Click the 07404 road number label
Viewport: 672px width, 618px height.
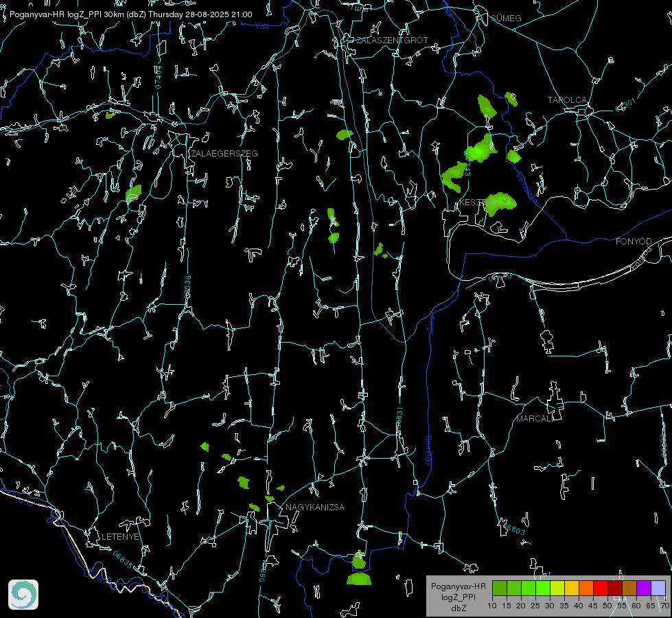pos(158,78)
